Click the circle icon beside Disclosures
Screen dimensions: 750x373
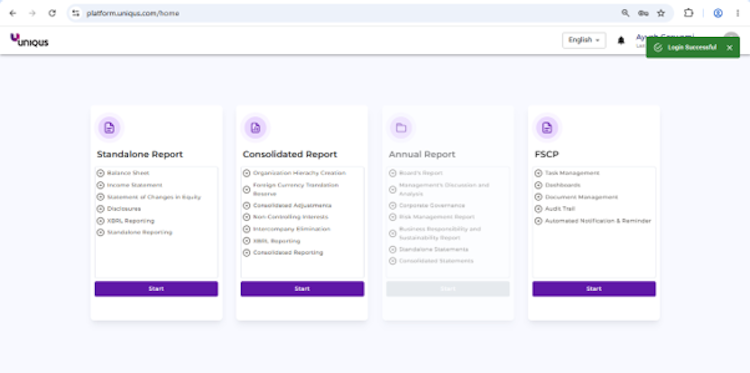point(100,209)
